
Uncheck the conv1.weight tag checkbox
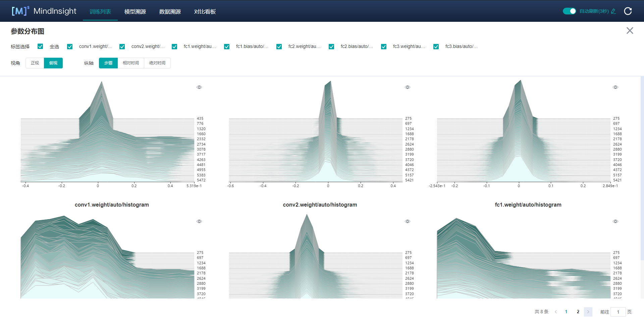pyautogui.click(x=70, y=47)
